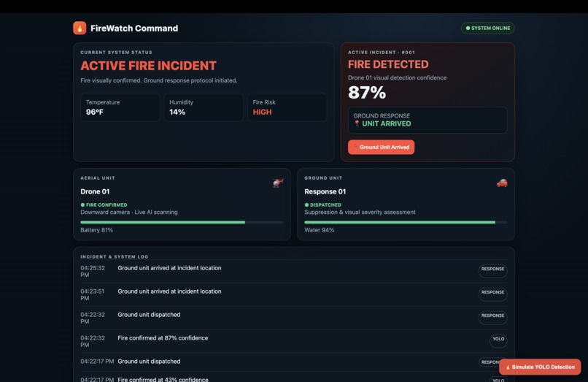Viewport: 588px width, 382px height.
Task: Click the UNIT ARRIVED ground response status
Action: point(386,123)
